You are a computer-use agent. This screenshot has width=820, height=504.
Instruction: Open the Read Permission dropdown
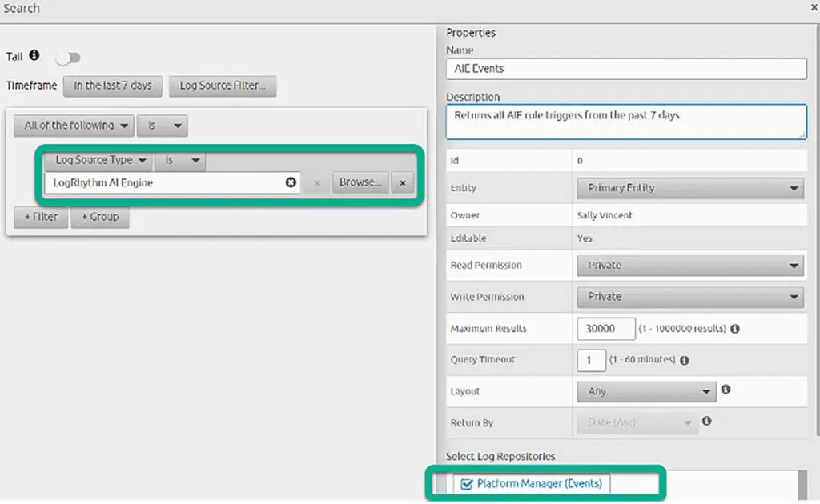click(690, 265)
